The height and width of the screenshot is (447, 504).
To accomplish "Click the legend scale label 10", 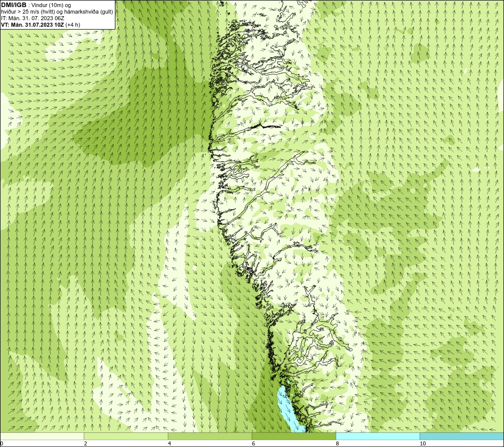I will pos(423,443).
